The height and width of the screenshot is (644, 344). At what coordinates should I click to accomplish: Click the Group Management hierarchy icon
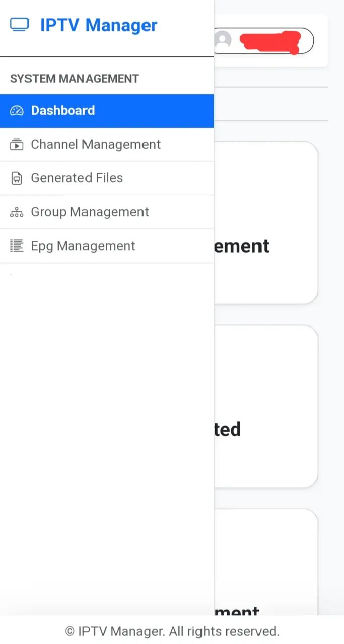coord(17,212)
